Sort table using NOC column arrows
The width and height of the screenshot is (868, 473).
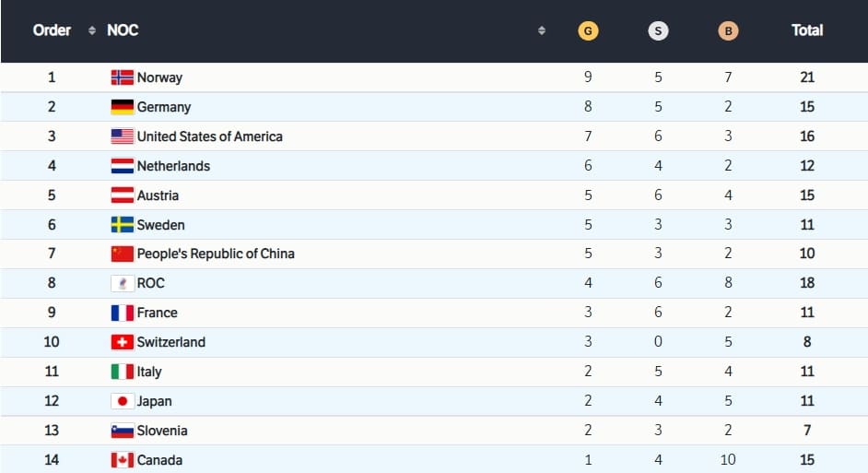pyautogui.click(x=542, y=30)
